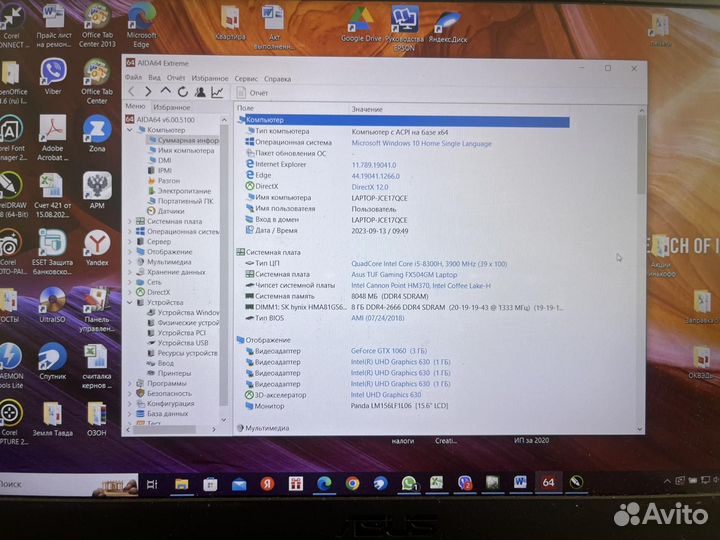Open the benchmark graph icon in toolbar
Image resolution: width=720 pixels, height=540 pixels.
[x=217, y=92]
